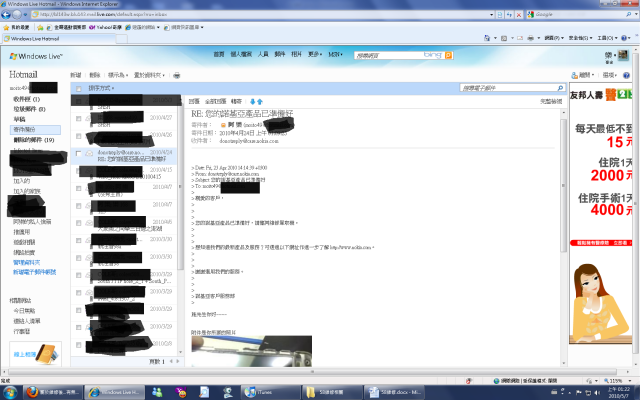This screenshot has height=400, width=640.
Task: Click the browser Back arrow button
Action: coord(6,15)
